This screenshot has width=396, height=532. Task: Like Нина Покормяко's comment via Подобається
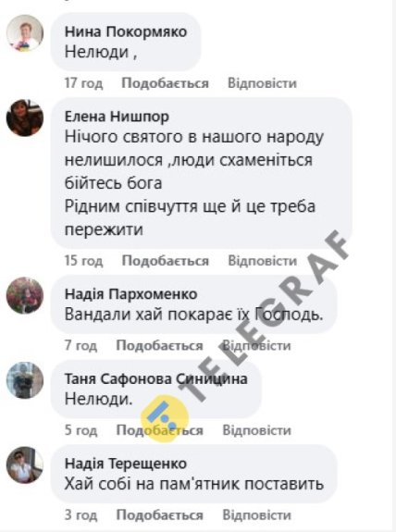pyautogui.click(x=166, y=83)
